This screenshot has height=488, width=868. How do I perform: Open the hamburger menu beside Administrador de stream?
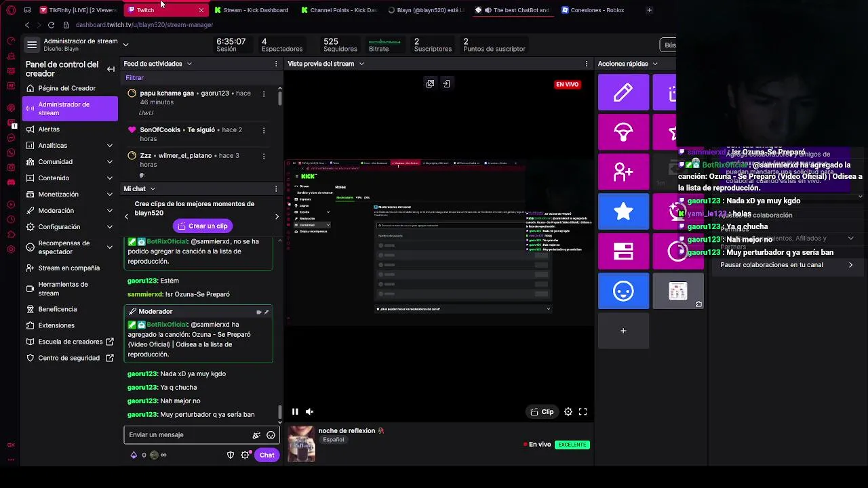tap(31, 45)
